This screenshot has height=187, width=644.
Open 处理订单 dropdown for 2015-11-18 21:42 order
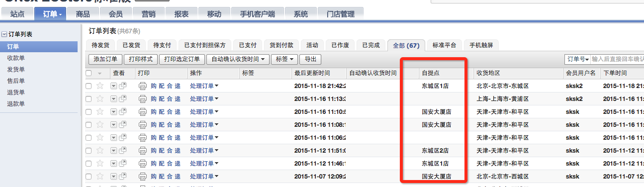[x=204, y=86]
